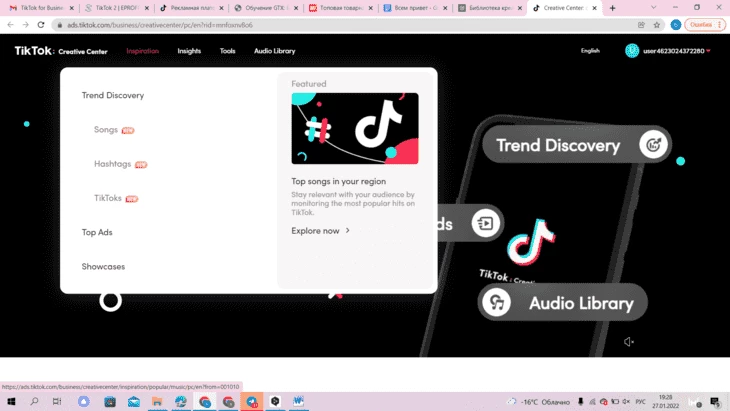
Task: Open the Telegram icon on the taskbar
Action: pyautogui.click(x=252, y=402)
